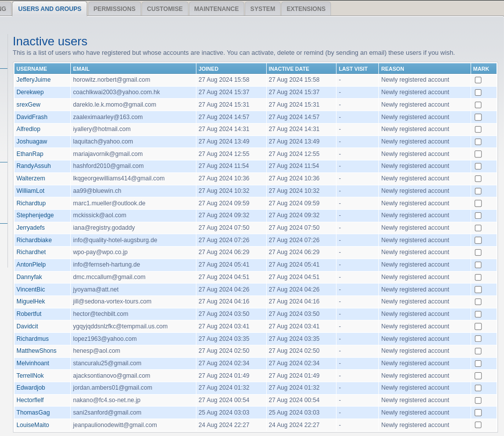Toggle the checkbox for ThomasGag
Image resolution: width=504 pixels, height=436 pixels.
[x=478, y=413]
